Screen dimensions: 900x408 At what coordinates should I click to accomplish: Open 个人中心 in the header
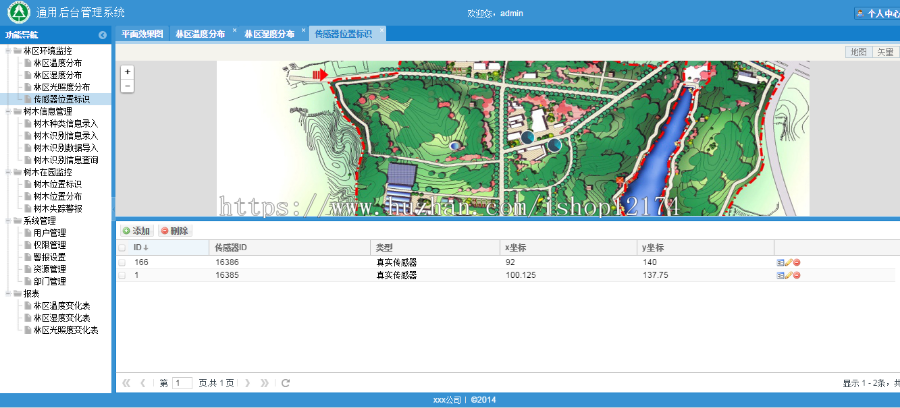(878, 13)
